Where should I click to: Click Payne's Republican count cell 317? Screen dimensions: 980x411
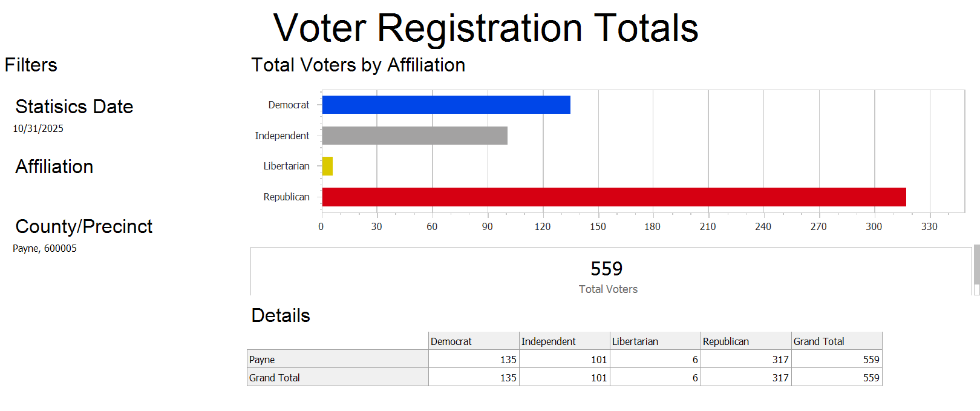[745, 360]
